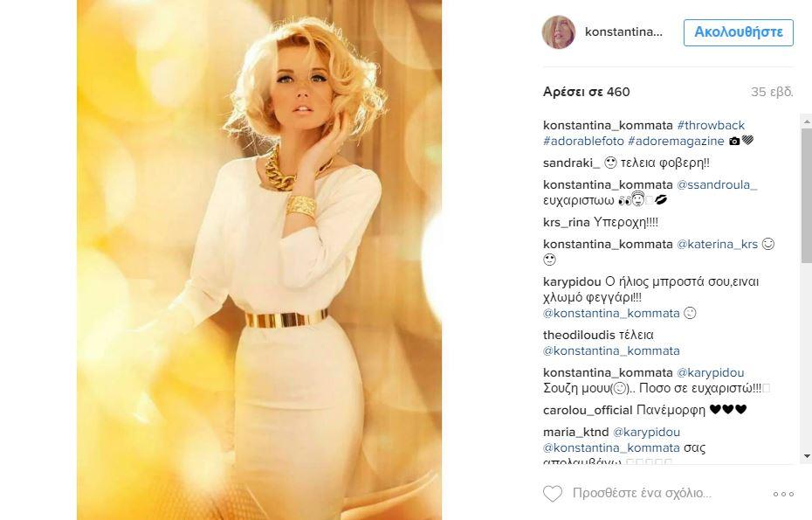The width and height of the screenshot is (812, 520).
Task: Visit the sandraki_ commenter profile
Action: pos(571,163)
